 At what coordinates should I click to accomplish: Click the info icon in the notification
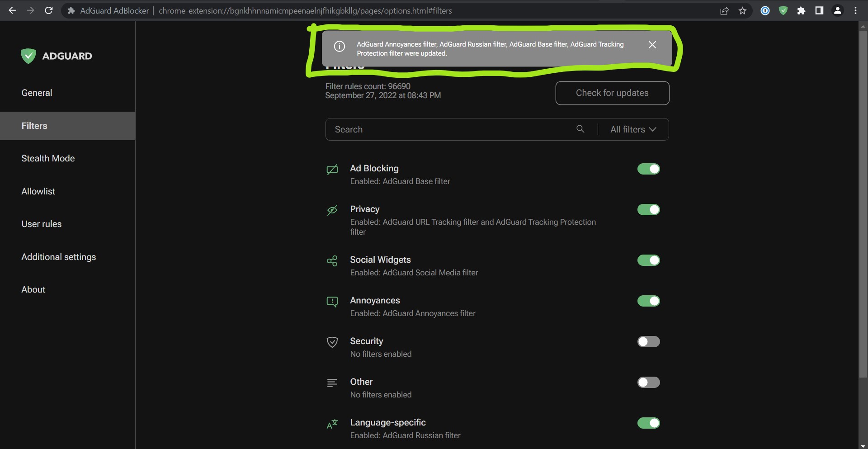tap(339, 47)
